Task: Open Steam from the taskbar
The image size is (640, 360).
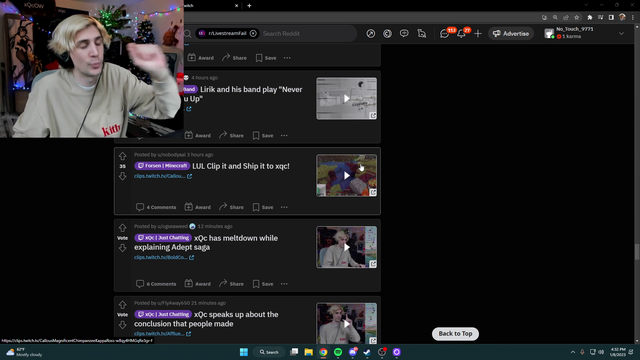Action: point(367,352)
